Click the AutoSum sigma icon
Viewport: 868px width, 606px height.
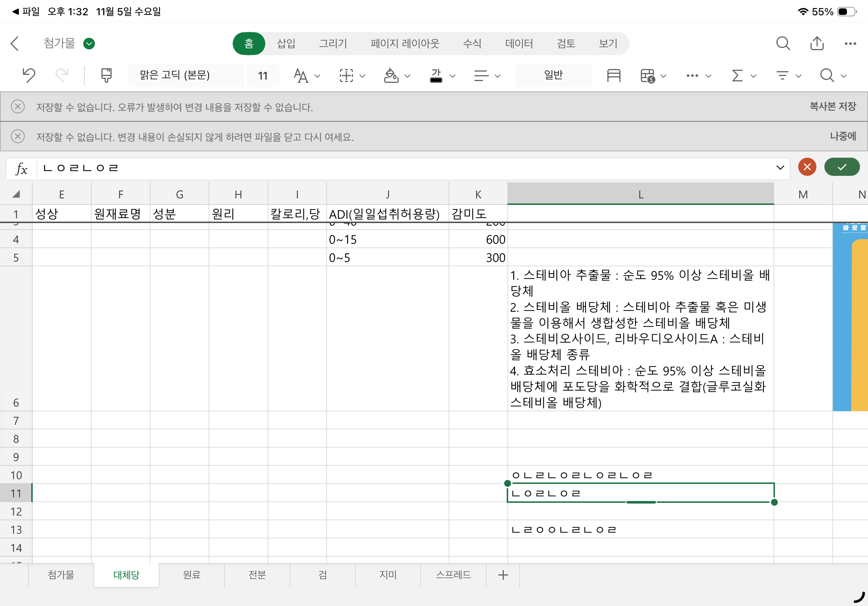pos(737,76)
